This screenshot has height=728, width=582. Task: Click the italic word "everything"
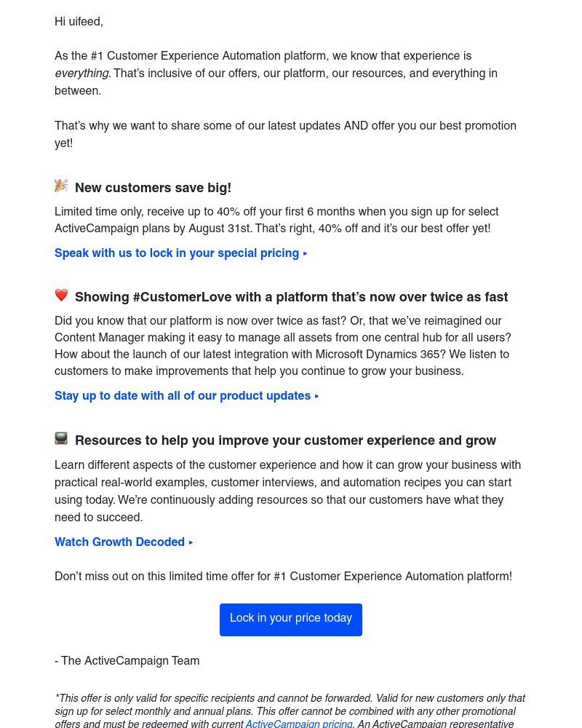(81, 74)
